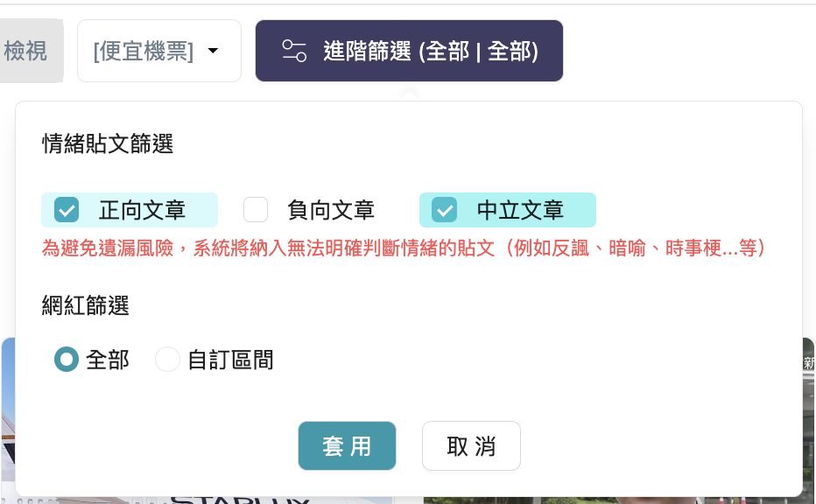Click the filter sliders icon in 進階篩選
The image size is (816, 504).
click(x=294, y=51)
